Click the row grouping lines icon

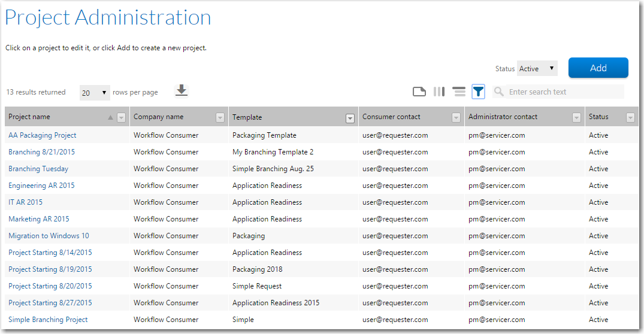click(459, 92)
